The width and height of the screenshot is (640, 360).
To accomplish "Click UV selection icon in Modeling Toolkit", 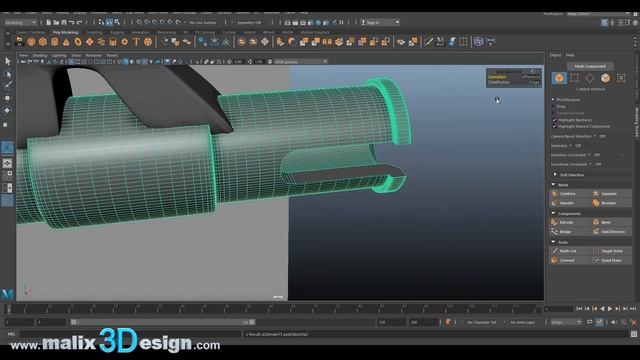I will pyautogui.click(x=621, y=78).
